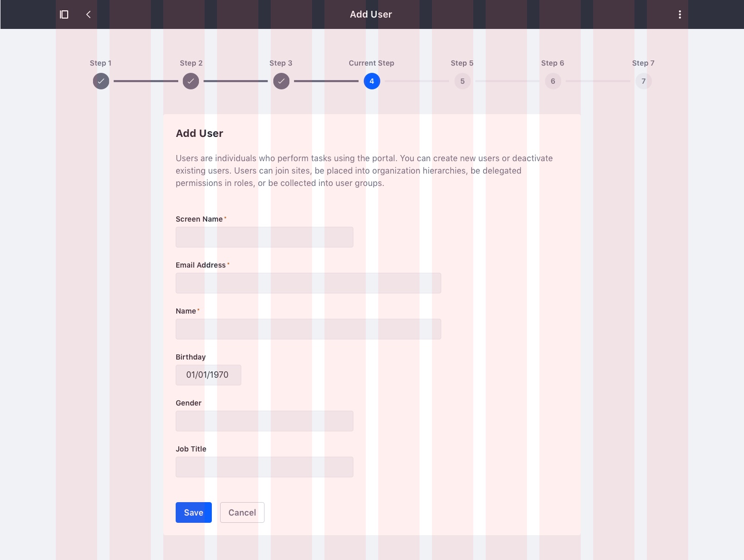Viewport: 744px width, 560px height.
Task: Click the "Step 3" label
Action: 281,63
